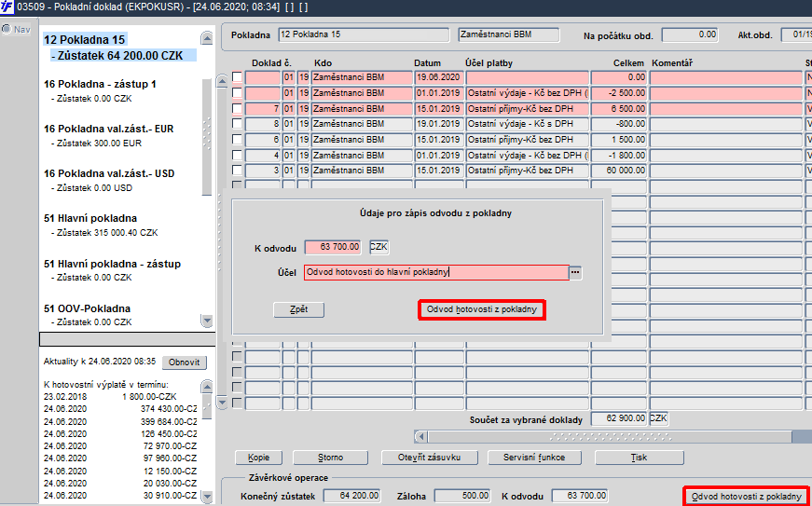Screen dimensions: 812x506
Task: Tick checkbox for document number 8
Action: (237, 124)
